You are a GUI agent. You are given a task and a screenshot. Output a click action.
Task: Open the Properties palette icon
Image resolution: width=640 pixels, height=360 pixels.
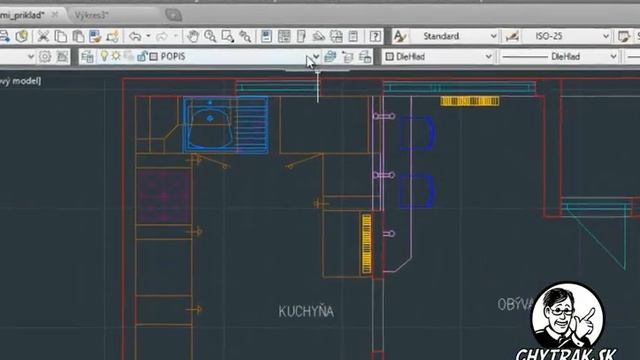[266, 36]
